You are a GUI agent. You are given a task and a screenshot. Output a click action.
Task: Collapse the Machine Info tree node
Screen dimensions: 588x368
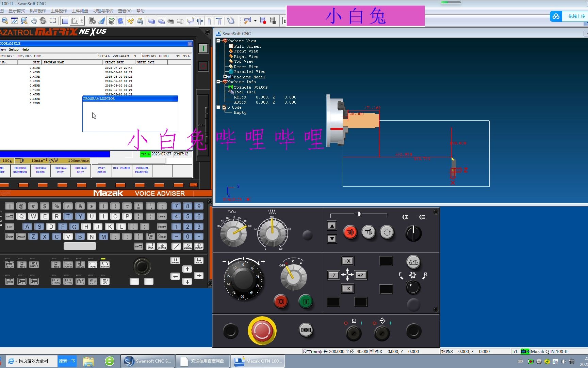218,81
